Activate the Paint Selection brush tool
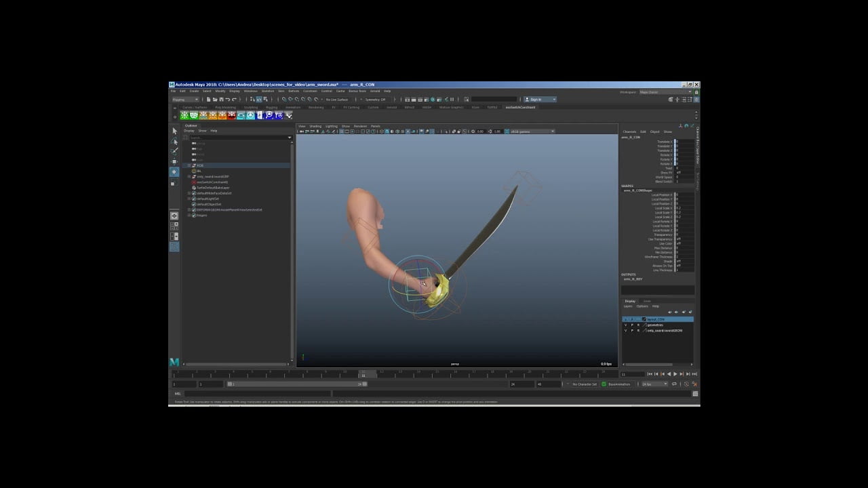 (174, 151)
